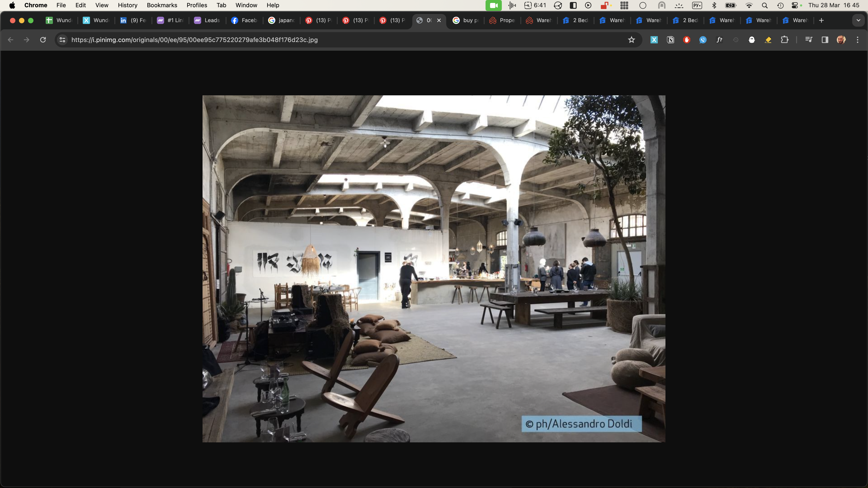868x488 pixels.
Task: Open the Extensions puzzle-piece menu
Action: pos(784,40)
